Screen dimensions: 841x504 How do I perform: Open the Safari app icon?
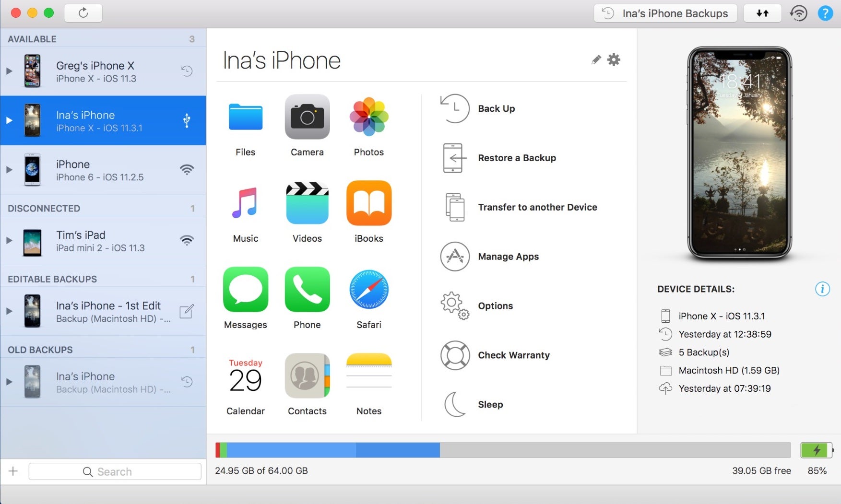coord(368,289)
